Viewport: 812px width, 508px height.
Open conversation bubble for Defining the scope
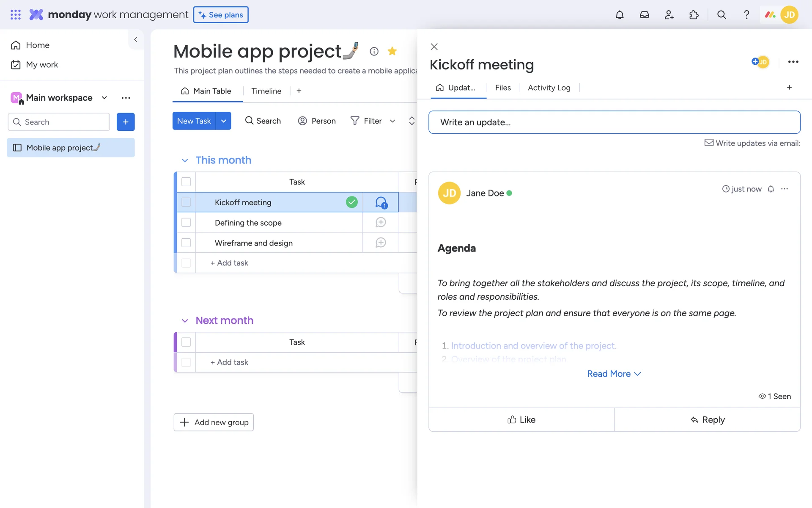tap(381, 222)
